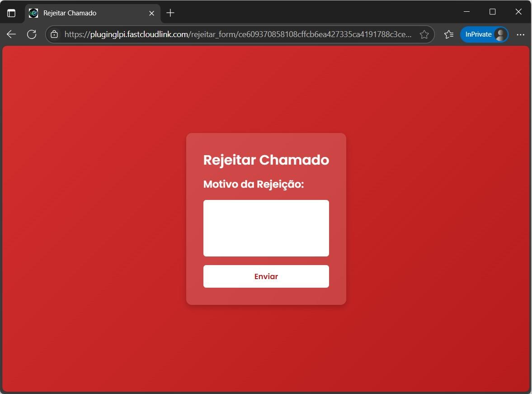Click the form card background panel
This screenshot has height=394, width=532.
click(266, 299)
